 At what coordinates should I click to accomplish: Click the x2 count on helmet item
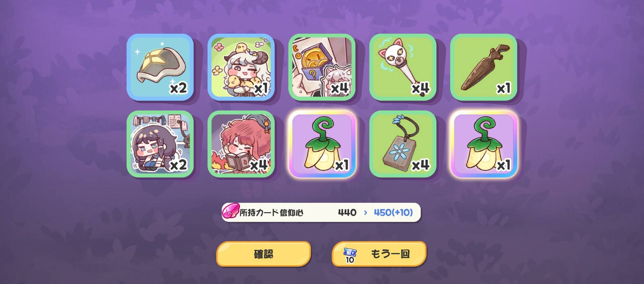(178, 88)
